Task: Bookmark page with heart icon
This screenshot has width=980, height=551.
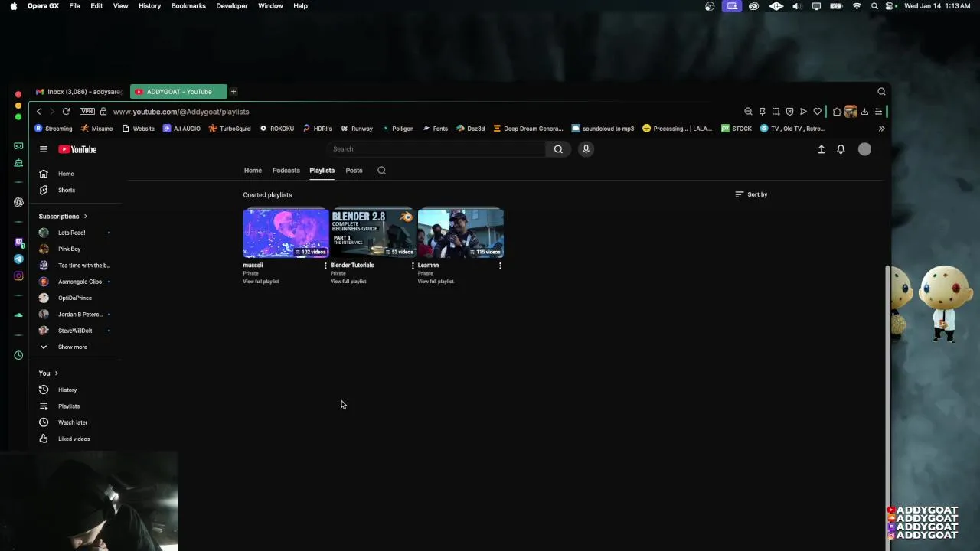Action: point(817,112)
